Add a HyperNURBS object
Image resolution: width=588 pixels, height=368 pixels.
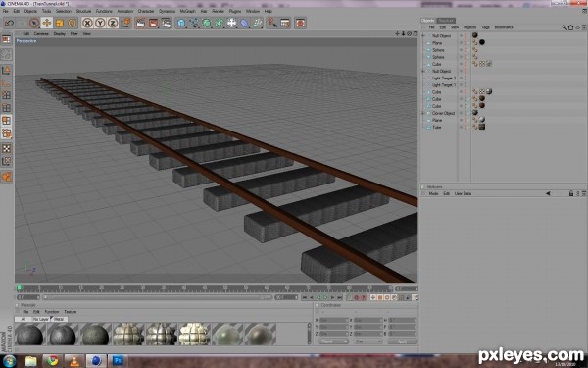coord(206,23)
